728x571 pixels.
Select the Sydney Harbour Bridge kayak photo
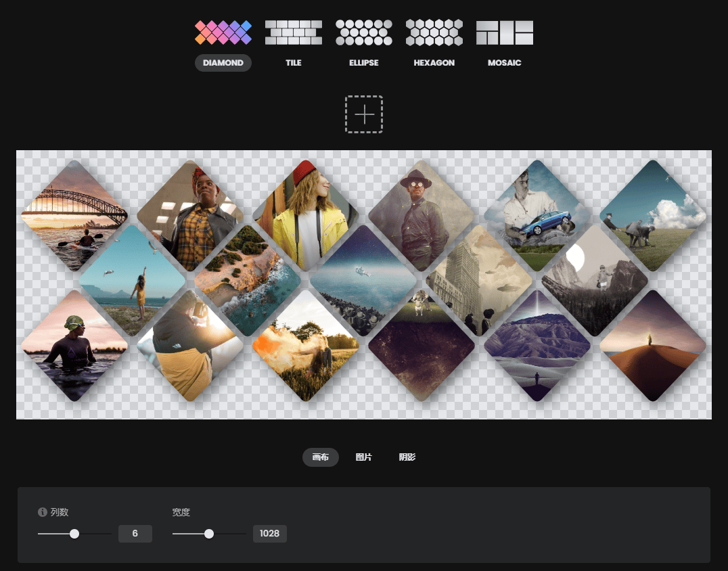tap(74, 216)
